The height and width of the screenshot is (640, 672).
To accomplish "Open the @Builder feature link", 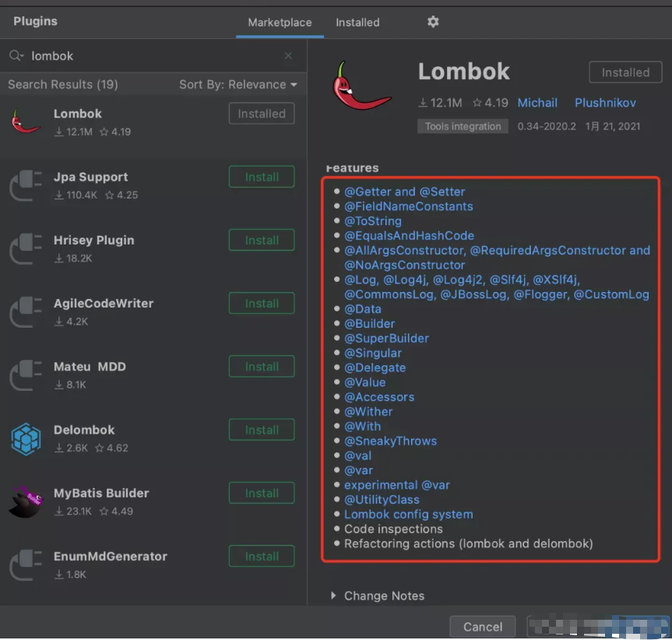I will pyautogui.click(x=369, y=323).
